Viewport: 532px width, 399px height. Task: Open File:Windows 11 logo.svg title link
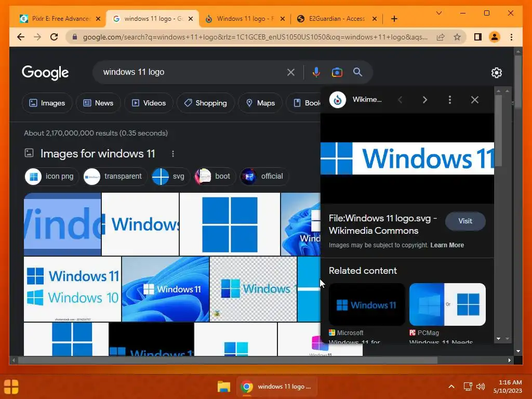pyautogui.click(x=383, y=224)
